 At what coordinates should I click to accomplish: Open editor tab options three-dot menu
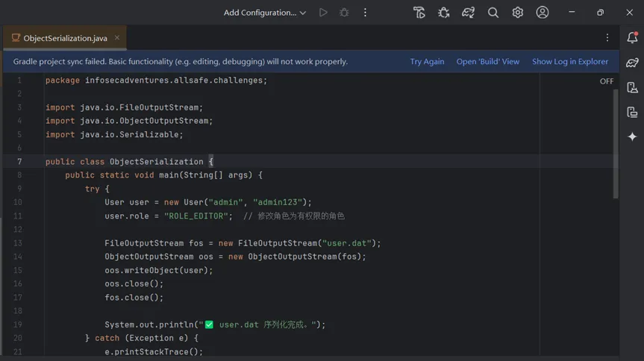[607, 38]
